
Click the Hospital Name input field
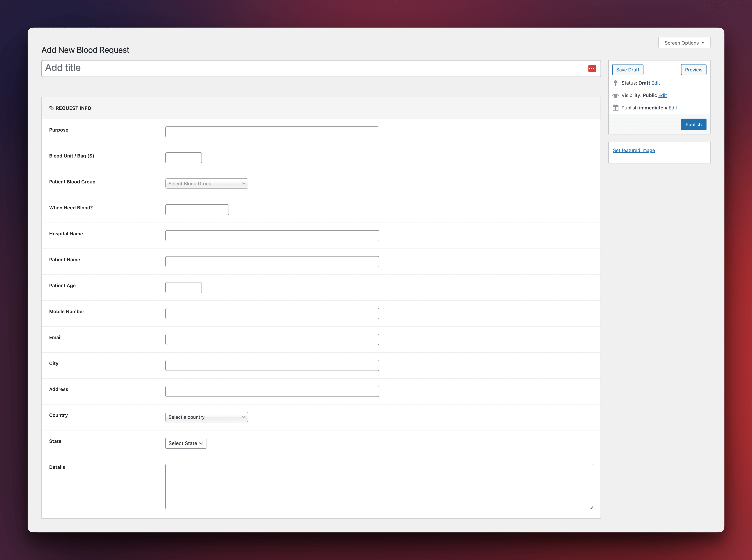coord(272,236)
